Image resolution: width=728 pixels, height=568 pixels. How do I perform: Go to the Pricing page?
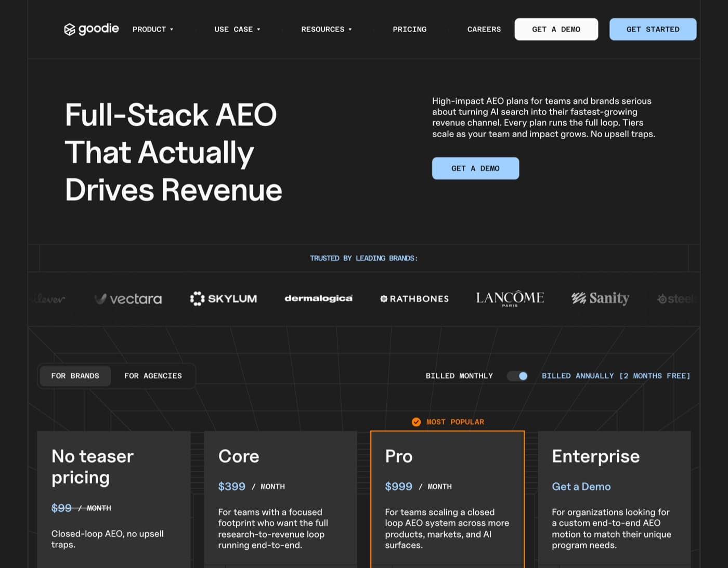[410, 30]
